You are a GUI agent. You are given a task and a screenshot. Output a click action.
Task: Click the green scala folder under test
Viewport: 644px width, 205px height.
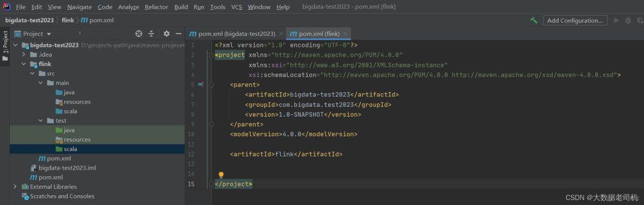point(59,149)
